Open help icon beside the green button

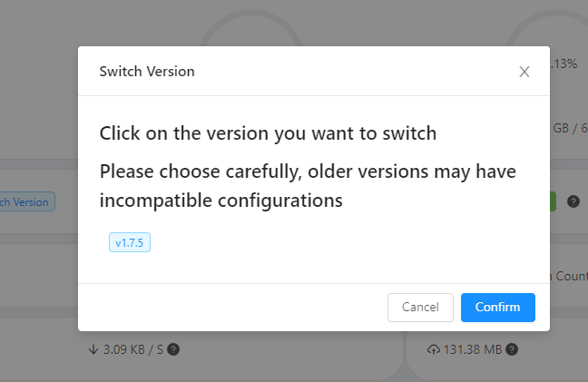(573, 201)
